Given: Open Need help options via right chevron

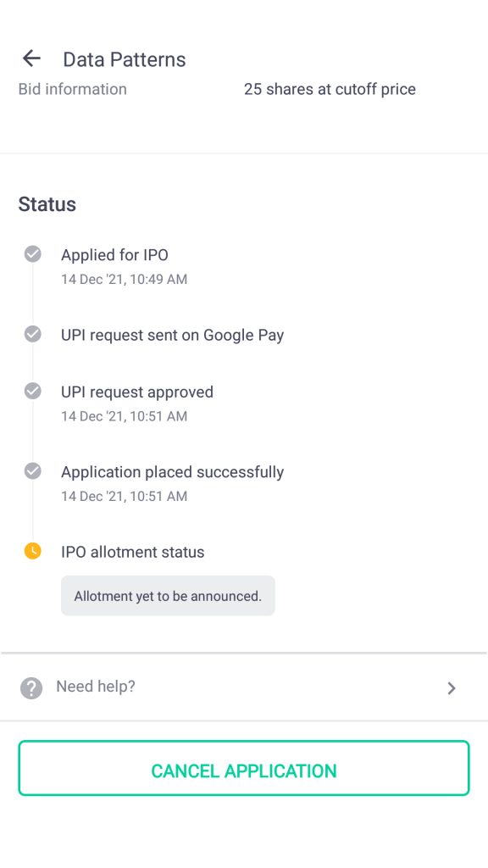Looking at the screenshot, I should tap(452, 687).
